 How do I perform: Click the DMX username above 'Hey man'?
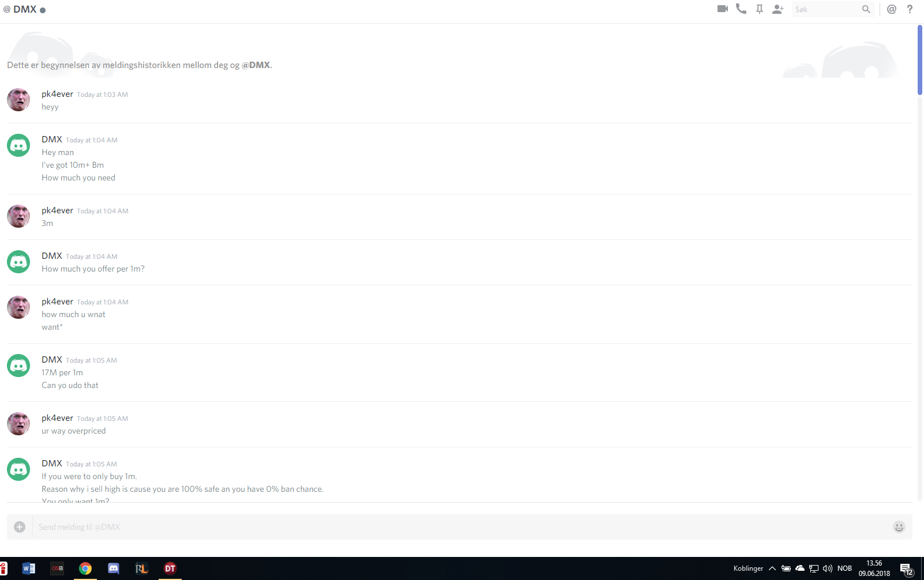tap(52, 140)
